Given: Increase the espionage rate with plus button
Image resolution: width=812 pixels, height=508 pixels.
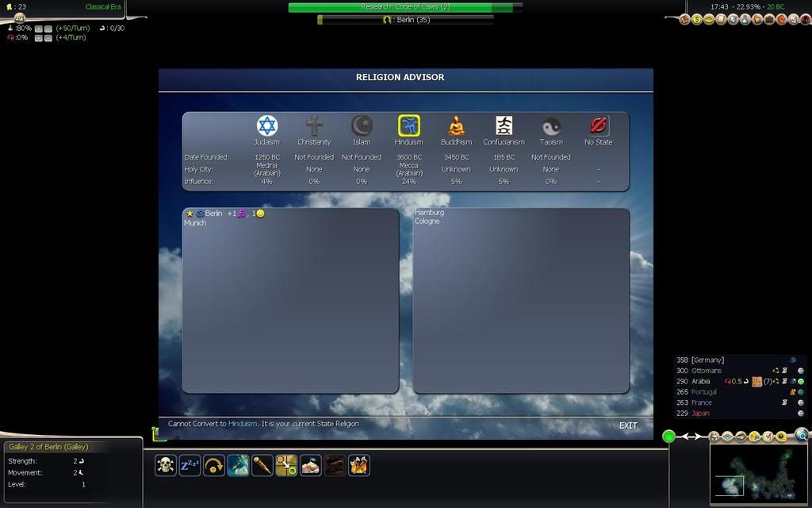Looking at the screenshot, I should [x=38, y=38].
